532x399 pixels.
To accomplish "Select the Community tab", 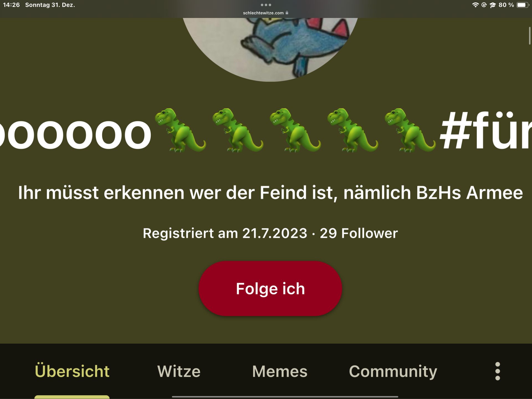I will (x=393, y=372).
